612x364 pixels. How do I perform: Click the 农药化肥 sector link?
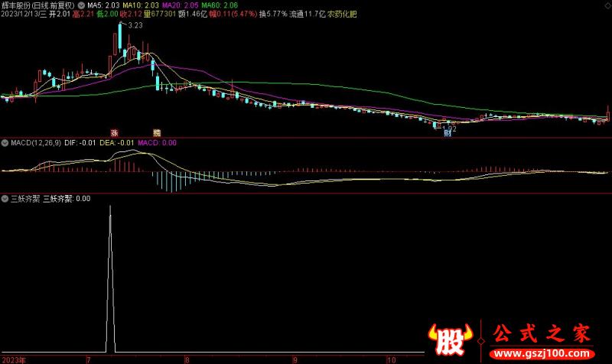[x=343, y=14]
